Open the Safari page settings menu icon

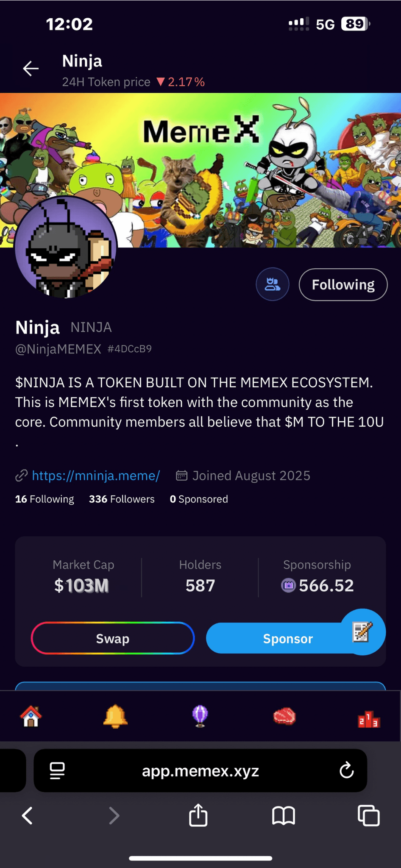[57, 771]
